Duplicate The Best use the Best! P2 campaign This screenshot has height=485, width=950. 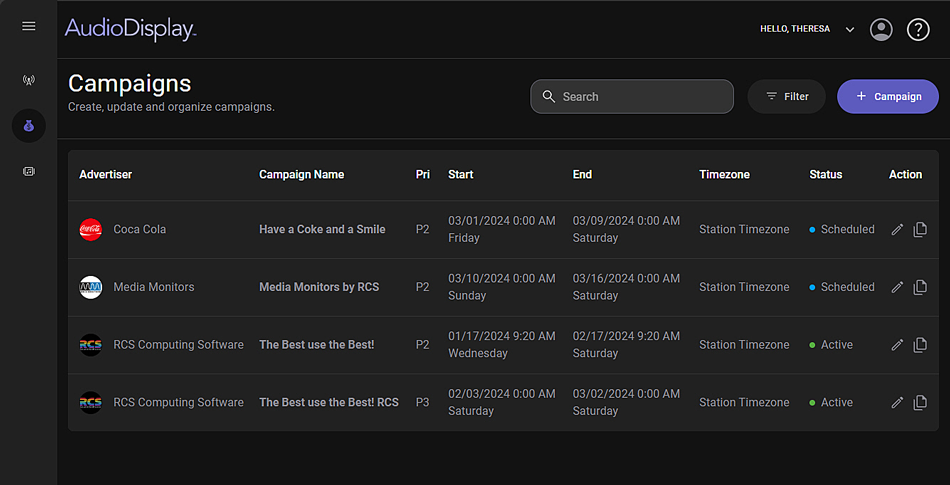tap(920, 345)
